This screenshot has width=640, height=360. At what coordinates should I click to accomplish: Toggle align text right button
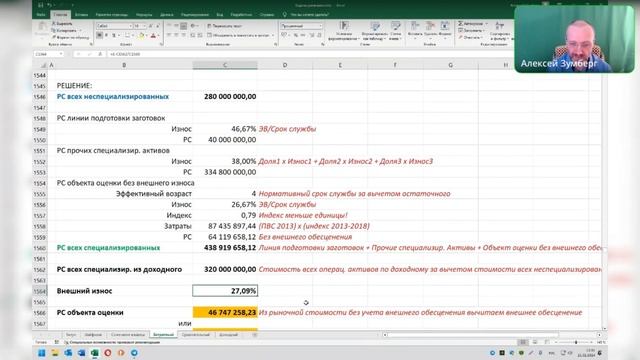[x=184, y=36]
